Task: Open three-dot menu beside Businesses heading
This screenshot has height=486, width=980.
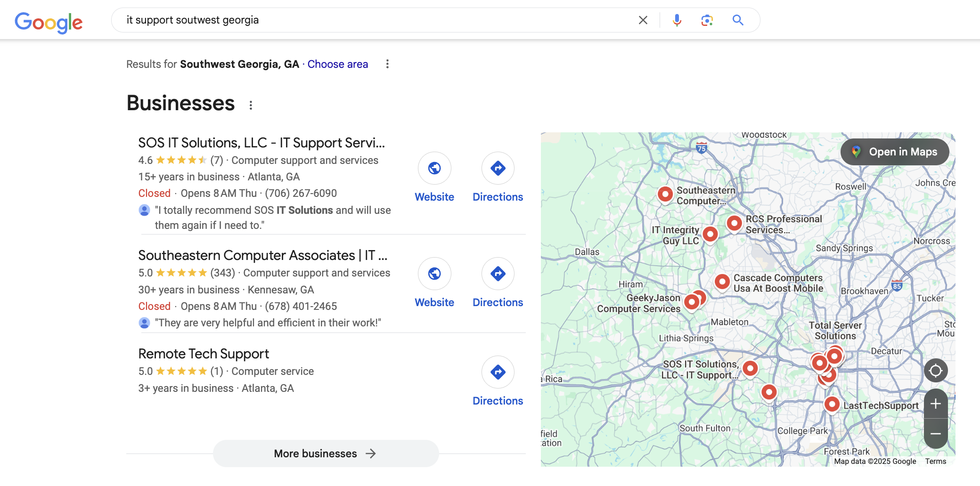Action: coord(251,105)
